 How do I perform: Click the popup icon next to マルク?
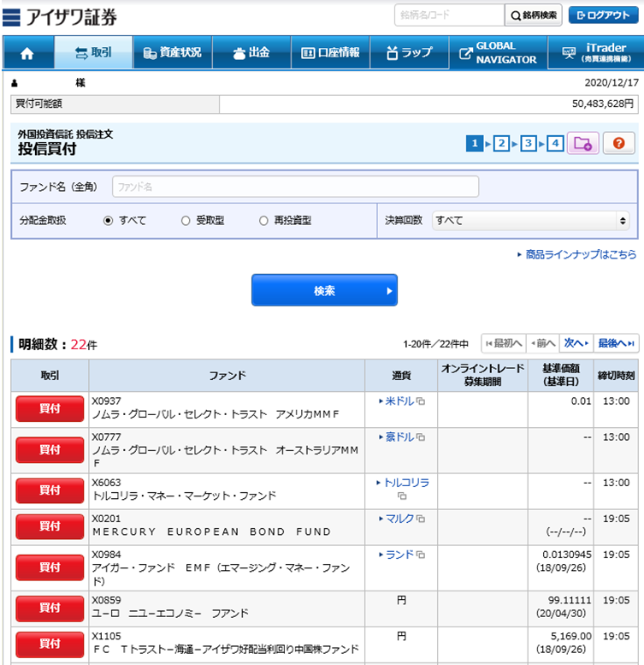[421, 519]
